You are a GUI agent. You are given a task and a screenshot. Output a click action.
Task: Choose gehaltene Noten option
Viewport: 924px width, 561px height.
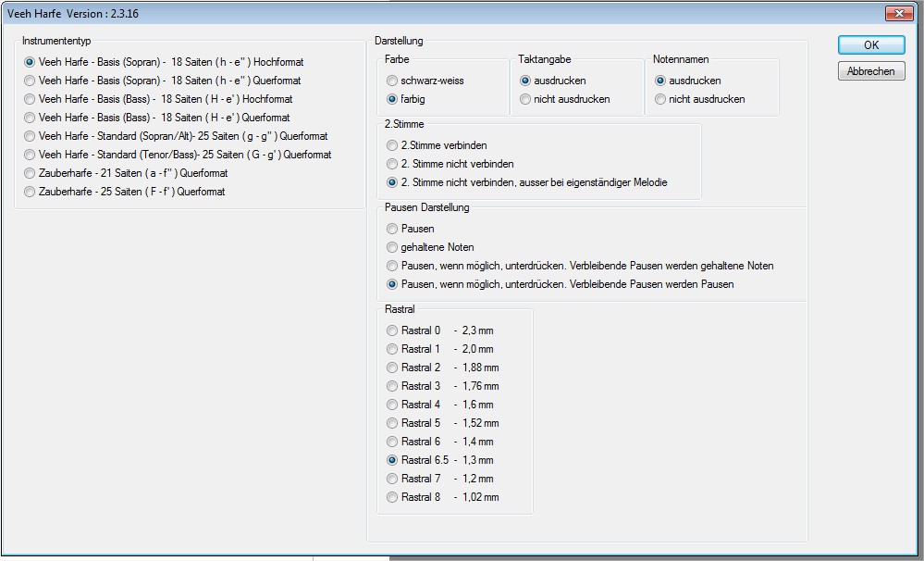click(393, 247)
